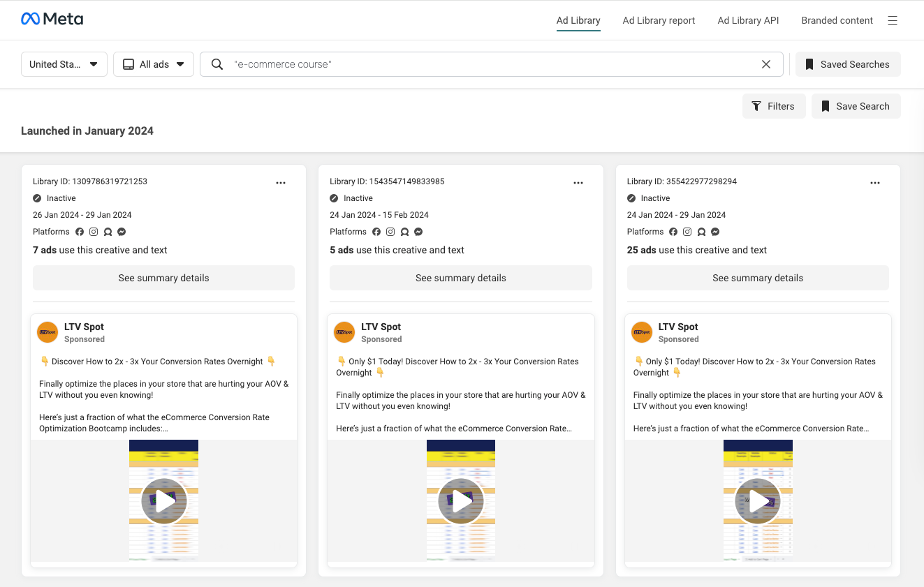
Task: Click into the e-commerce course search field
Action: (492, 64)
